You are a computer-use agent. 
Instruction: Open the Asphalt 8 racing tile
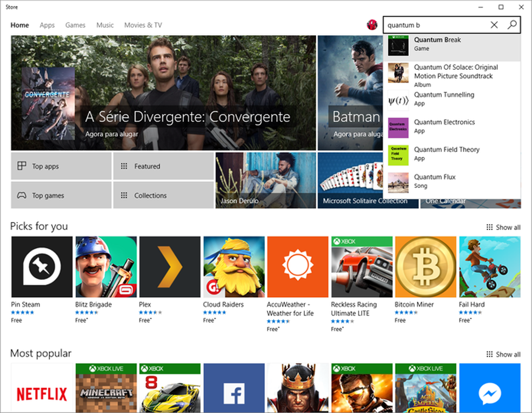(x=170, y=388)
